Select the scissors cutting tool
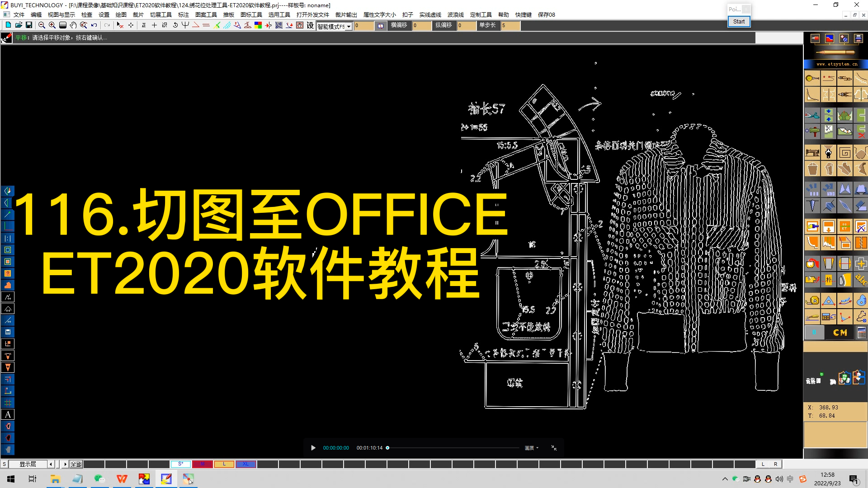 [x=812, y=115]
